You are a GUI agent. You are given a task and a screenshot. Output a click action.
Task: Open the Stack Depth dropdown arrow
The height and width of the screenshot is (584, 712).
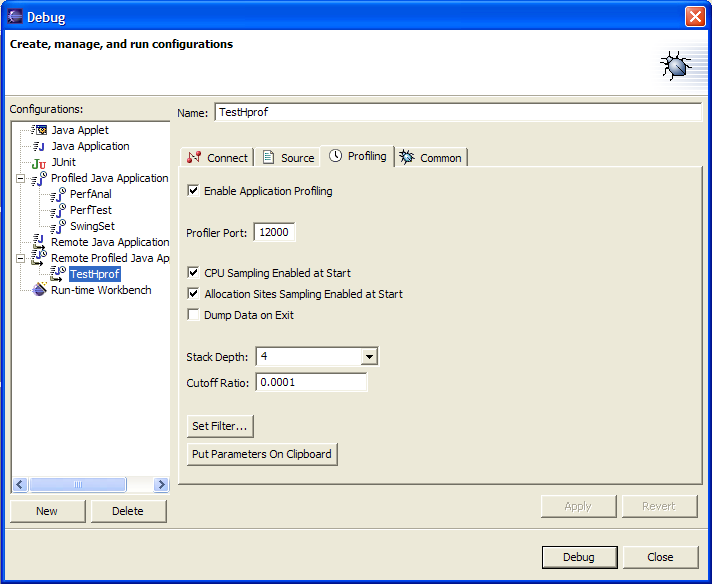(x=369, y=356)
